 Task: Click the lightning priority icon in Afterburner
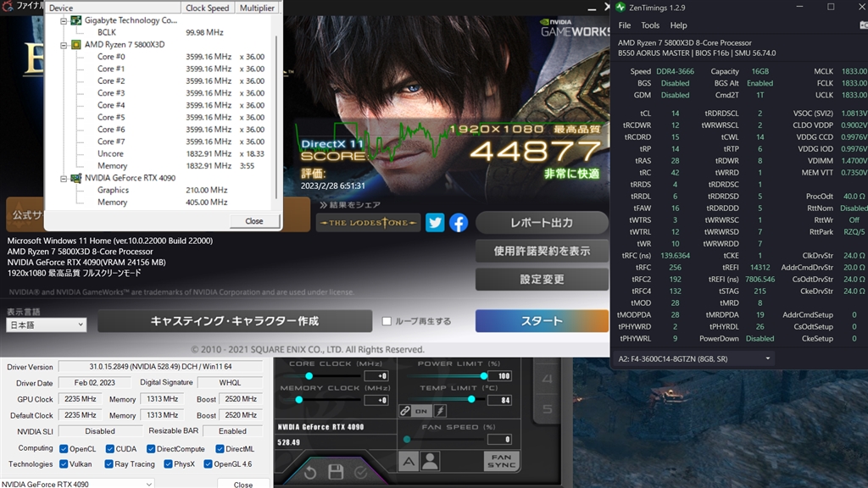440,411
